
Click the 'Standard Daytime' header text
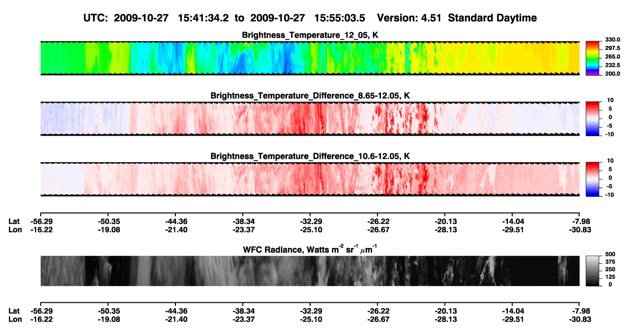pyautogui.click(x=492, y=18)
